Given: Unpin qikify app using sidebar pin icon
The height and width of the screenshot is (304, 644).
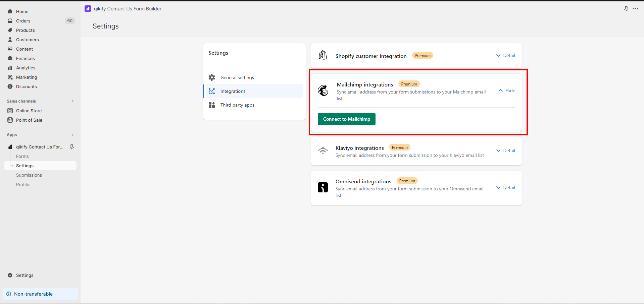Looking at the screenshot, I should [x=72, y=147].
